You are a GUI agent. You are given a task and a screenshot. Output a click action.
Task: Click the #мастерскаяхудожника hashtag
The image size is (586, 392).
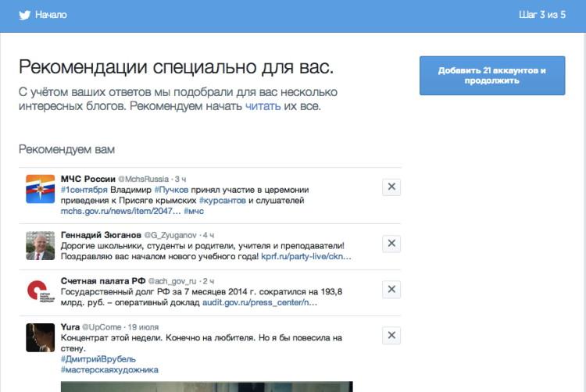point(109,369)
